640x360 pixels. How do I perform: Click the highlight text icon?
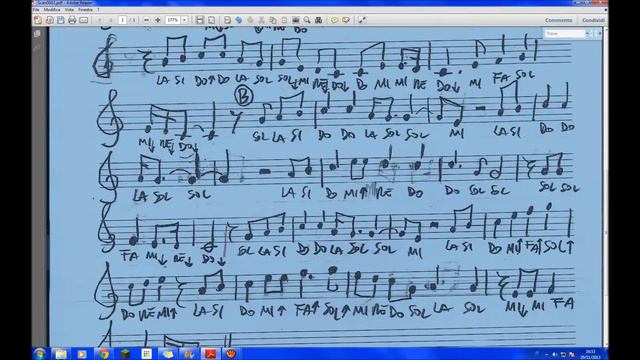tap(346, 20)
